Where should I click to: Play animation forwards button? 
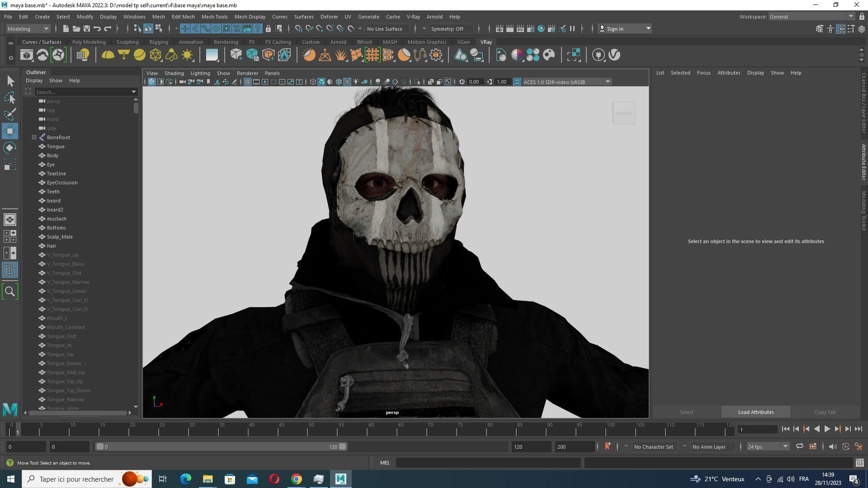coord(827,429)
